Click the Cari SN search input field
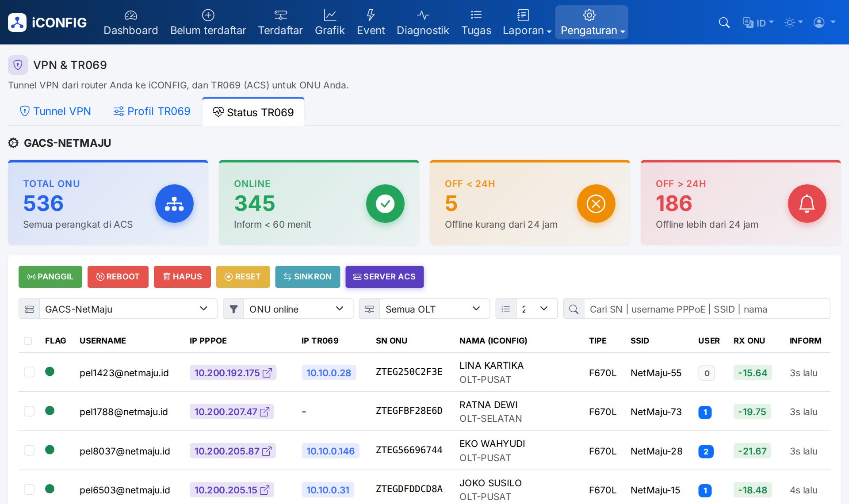849x504 pixels. coord(707,309)
